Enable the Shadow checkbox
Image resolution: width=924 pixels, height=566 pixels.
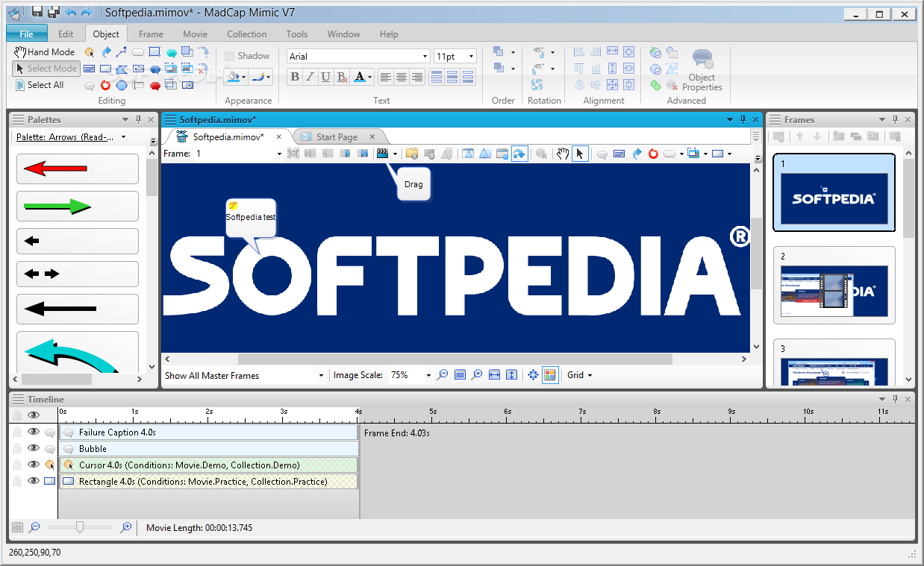point(230,56)
